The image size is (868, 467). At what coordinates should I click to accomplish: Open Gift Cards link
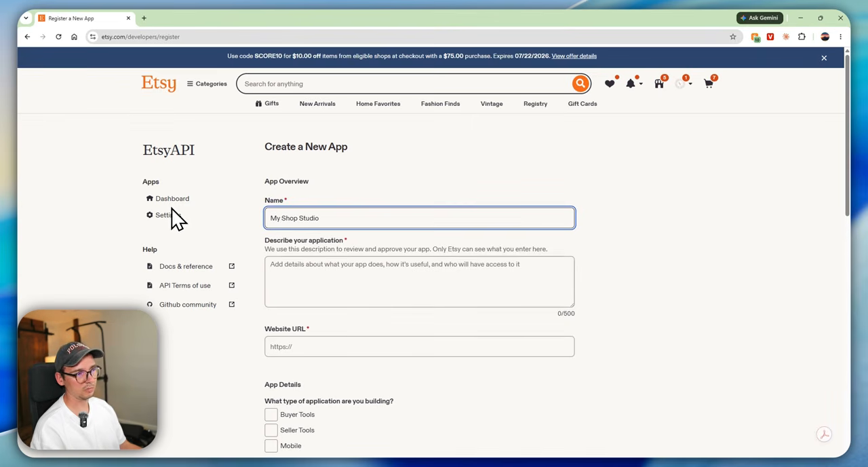tap(583, 104)
